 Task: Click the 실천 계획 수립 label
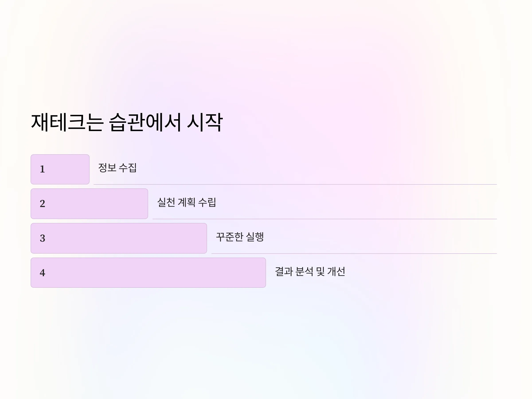187,202
